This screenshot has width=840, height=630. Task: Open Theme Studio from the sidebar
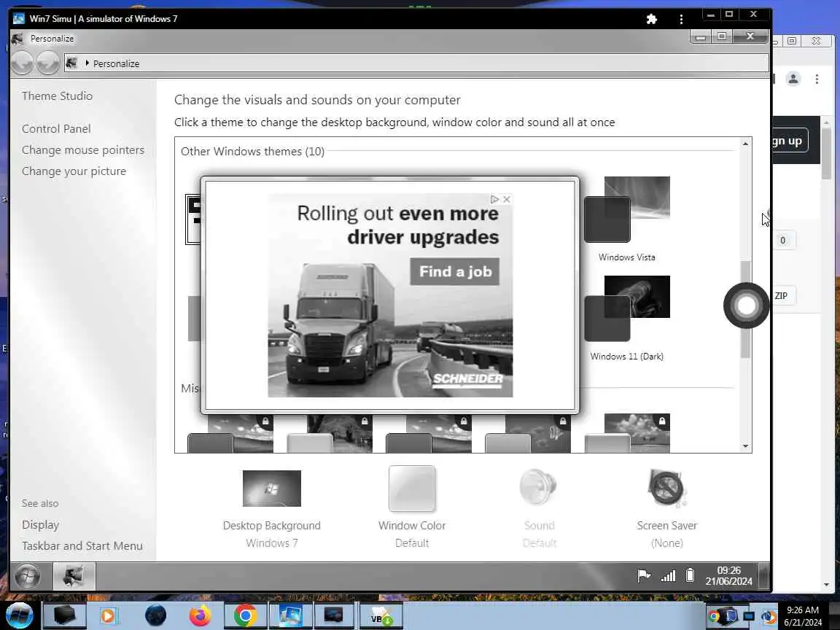point(58,96)
